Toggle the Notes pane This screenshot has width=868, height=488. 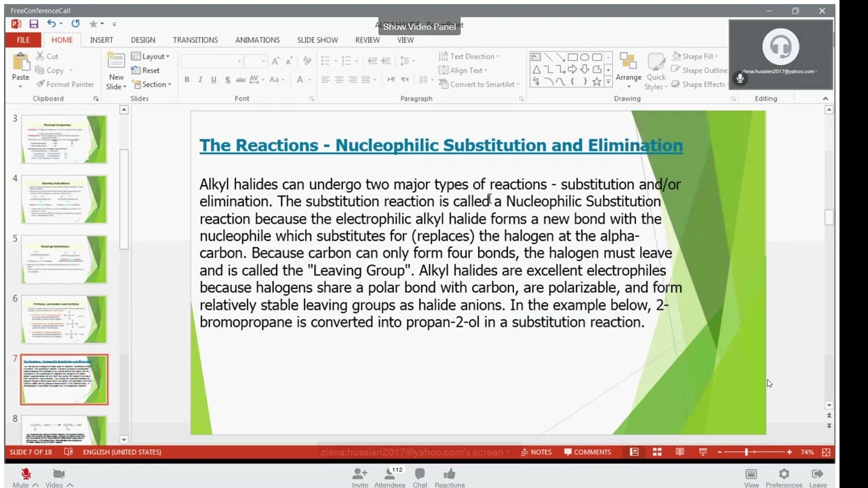[536, 452]
